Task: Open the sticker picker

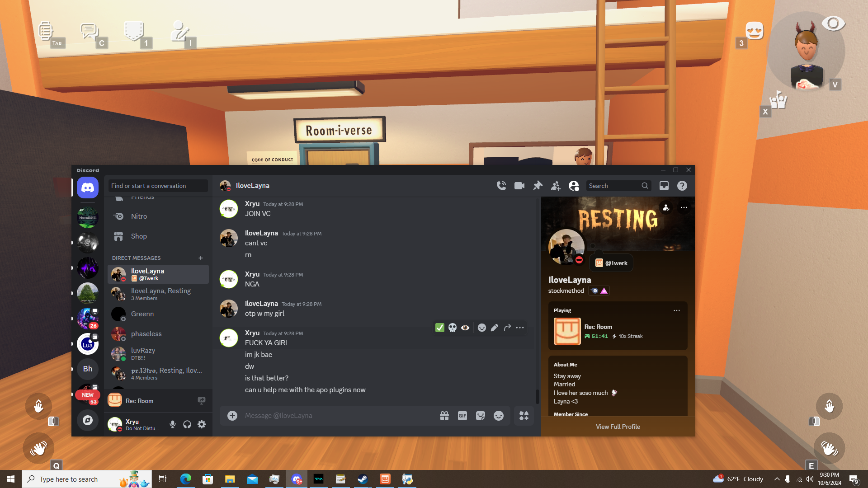Action: coord(480,416)
